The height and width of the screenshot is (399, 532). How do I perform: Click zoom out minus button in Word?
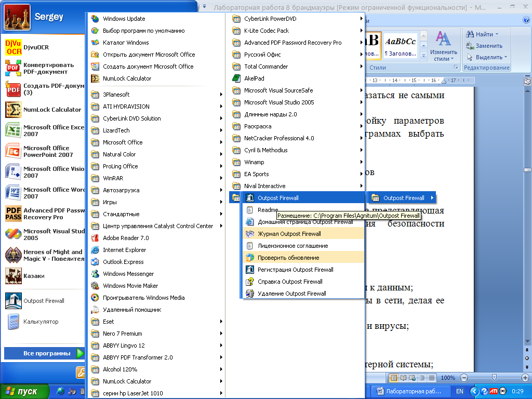464,378
